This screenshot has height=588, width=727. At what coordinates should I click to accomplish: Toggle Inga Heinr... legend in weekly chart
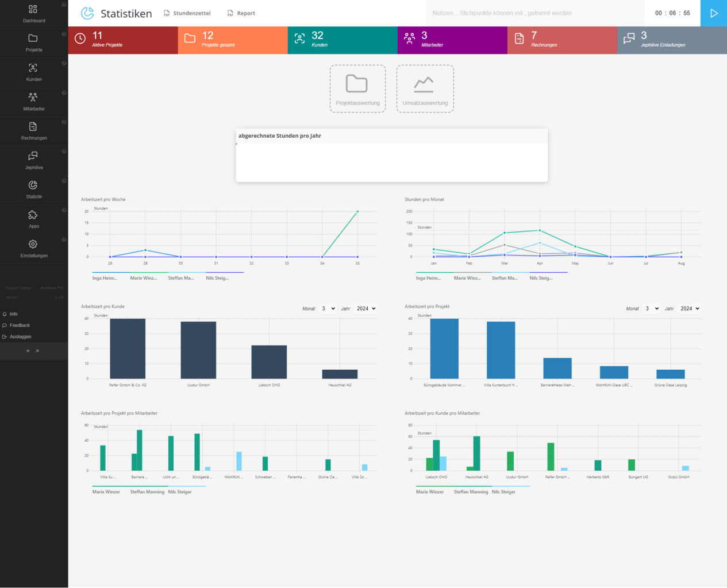[105, 278]
